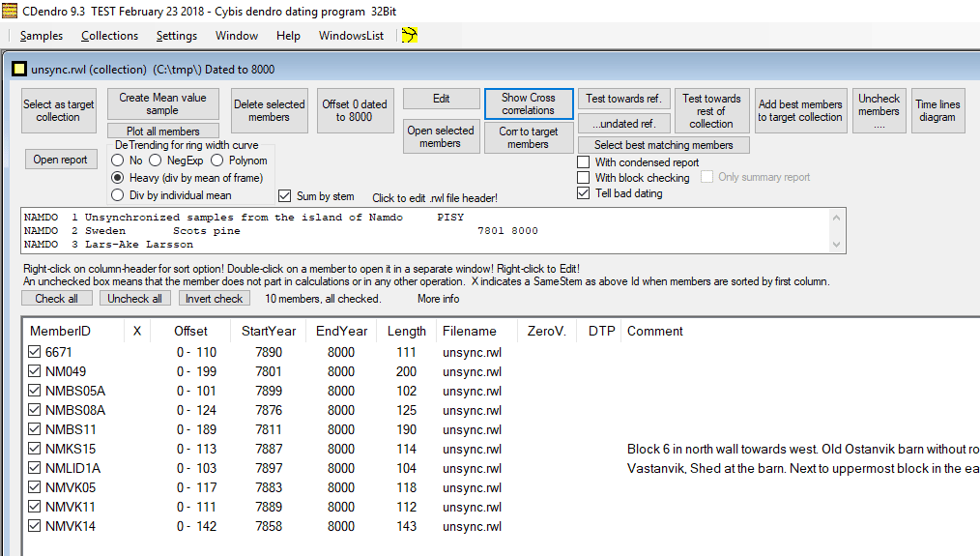
Task: Select Heavy (div by mean of frame)
Action: click(118, 178)
